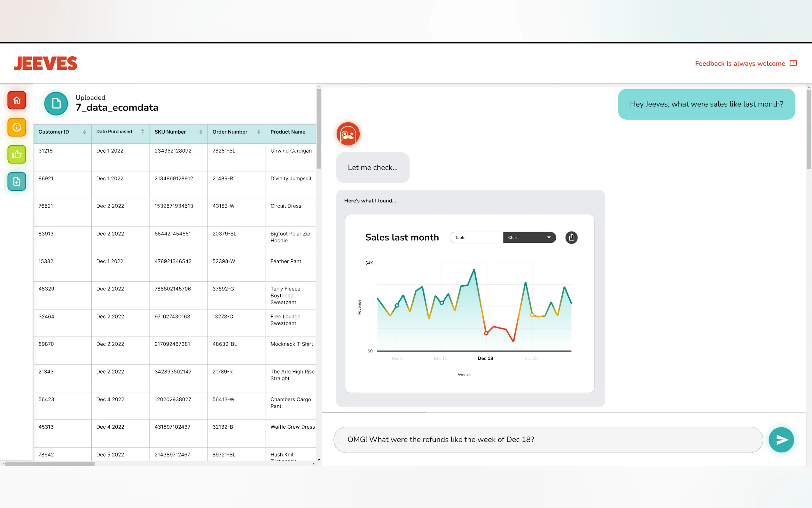Sort table by Order Number arrows
The height and width of the screenshot is (508, 812).
click(x=259, y=132)
